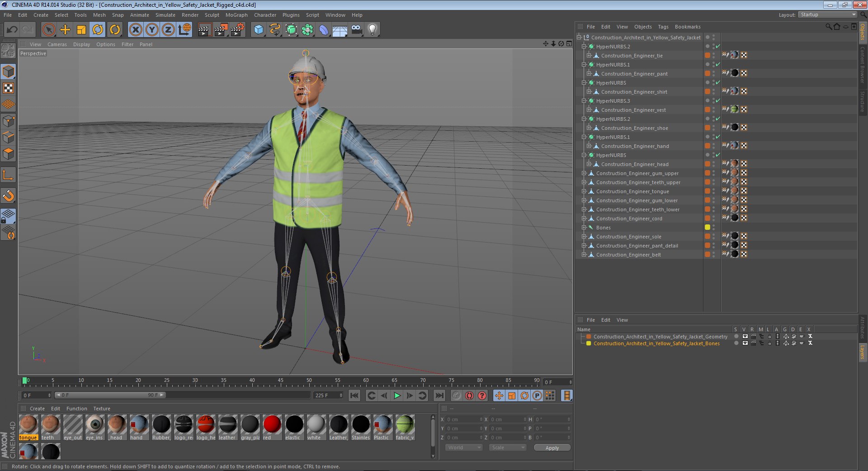The image size is (868, 471).
Task: Toggle visibility dots for Construction_Engineer_vest
Action: [x=714, y=110]
